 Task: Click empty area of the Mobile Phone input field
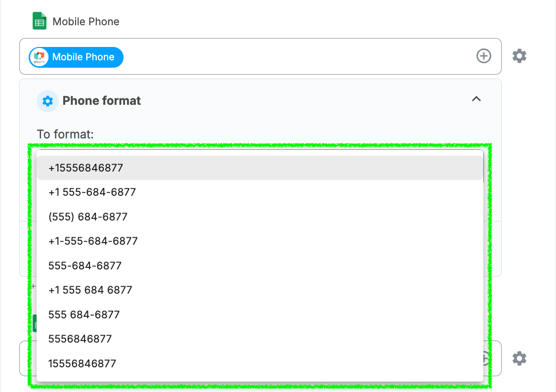point(297,57)
